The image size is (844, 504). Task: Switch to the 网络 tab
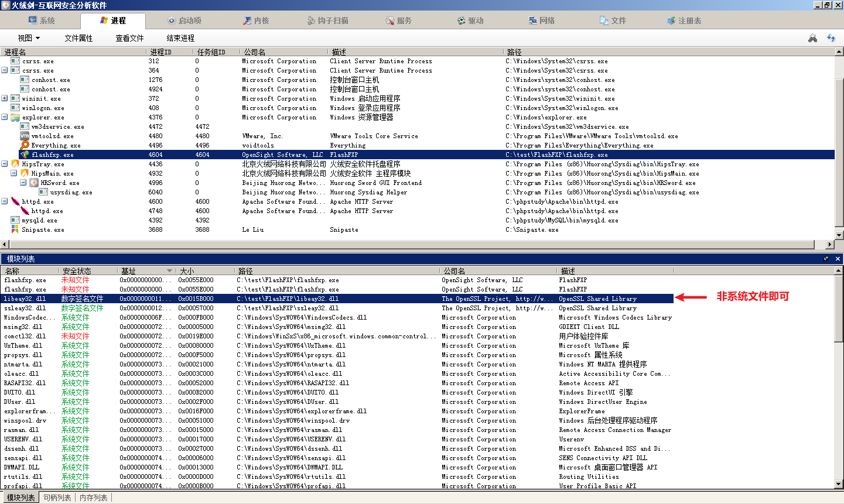541,20
